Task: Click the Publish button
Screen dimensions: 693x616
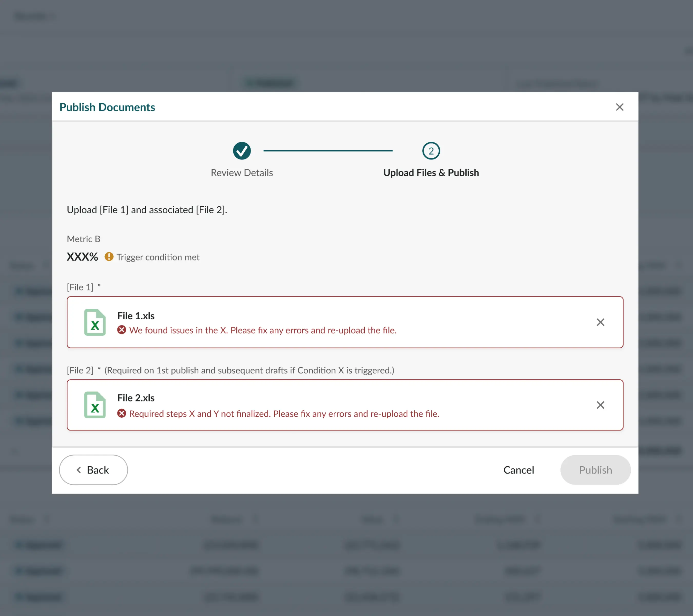Action: (595, 470)
